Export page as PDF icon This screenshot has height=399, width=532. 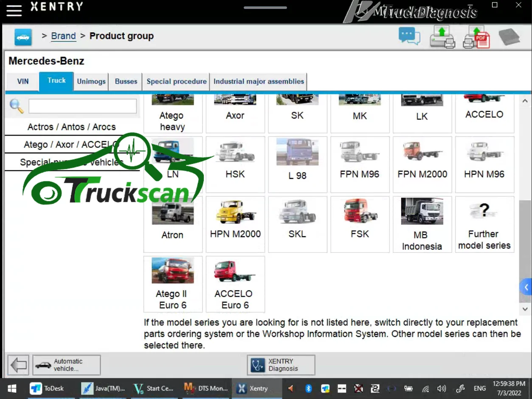pyautogui.click(x=476, y=37)
